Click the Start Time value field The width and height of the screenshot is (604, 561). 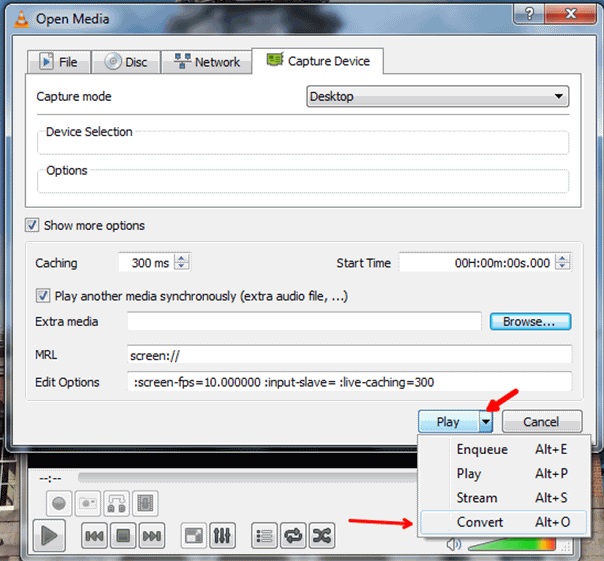pyautogui.click(x=477, y=263)
